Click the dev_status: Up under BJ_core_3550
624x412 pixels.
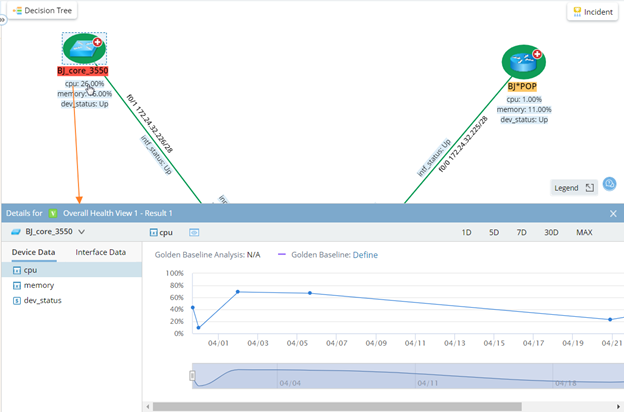[x=84, y=104]
